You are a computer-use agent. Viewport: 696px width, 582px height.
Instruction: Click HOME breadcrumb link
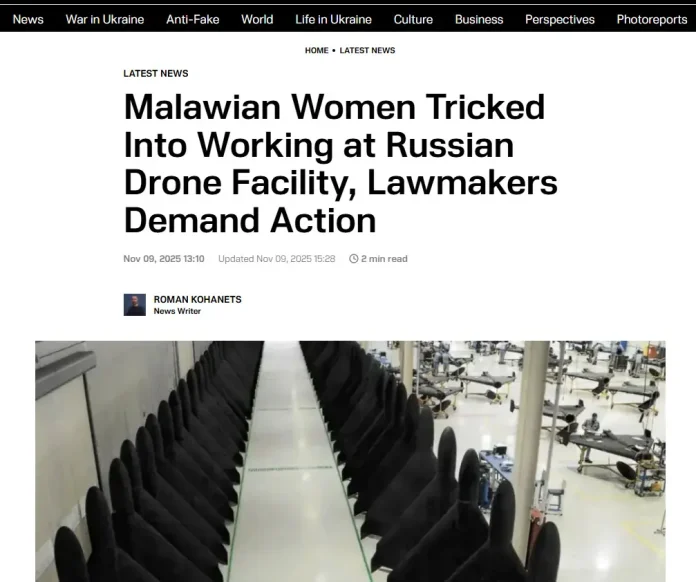coord(316,51)
